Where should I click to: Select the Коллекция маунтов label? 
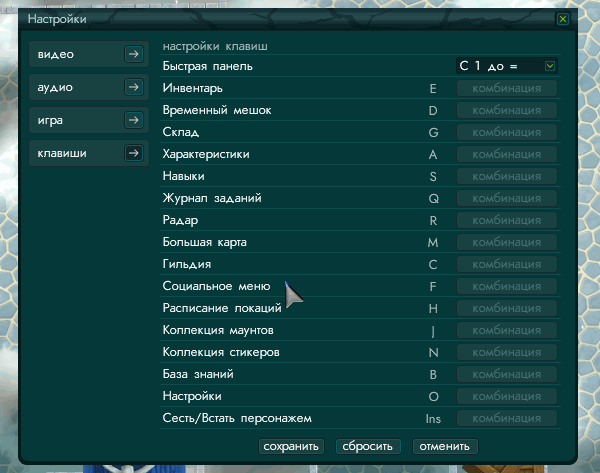[x=218, y=330]
